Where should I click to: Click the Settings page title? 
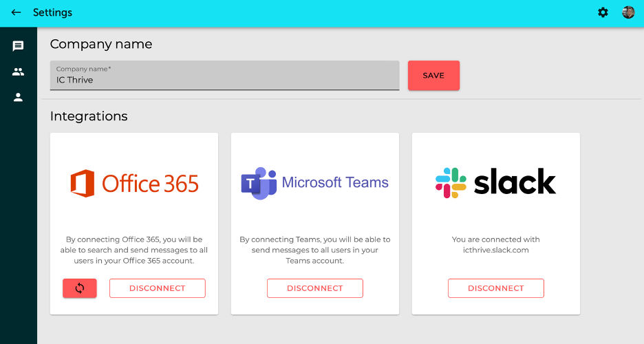[52, 12]
